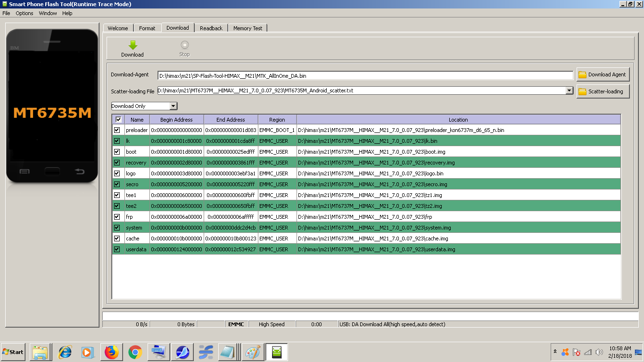
Task: Switch to the Readback tab
Action: click(211, 28)
